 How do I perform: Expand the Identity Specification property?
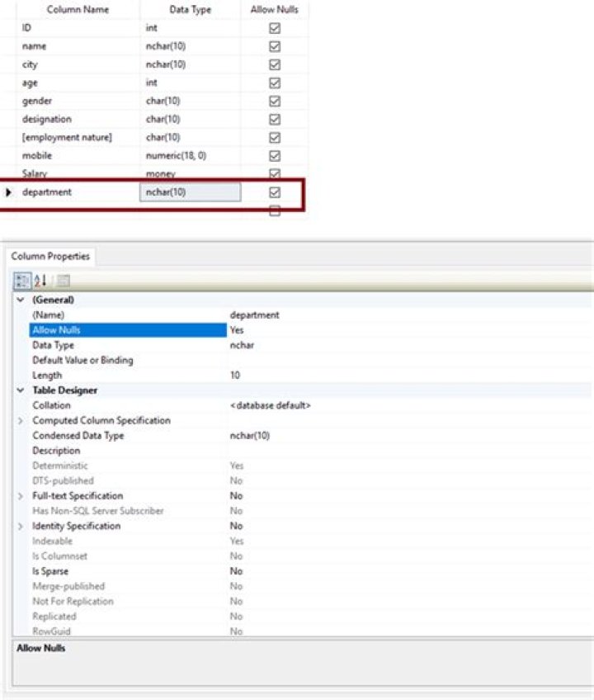(21, 527)
